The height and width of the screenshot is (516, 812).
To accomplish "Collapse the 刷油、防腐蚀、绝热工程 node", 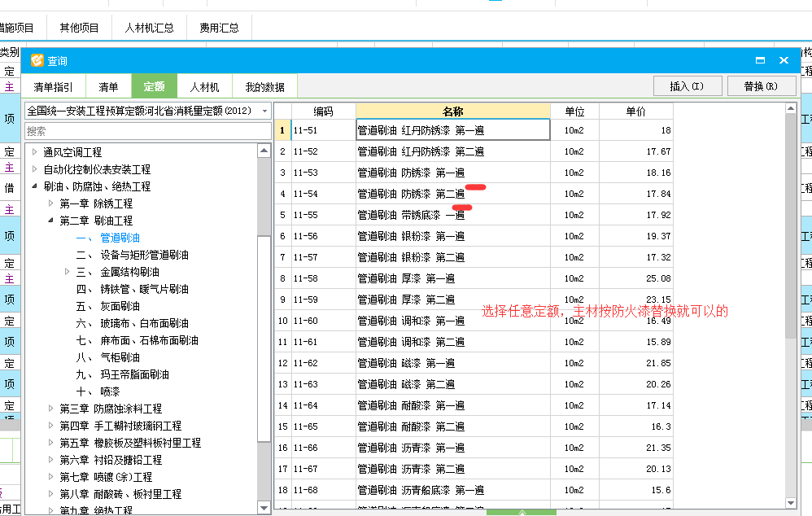I will (35, 186).
